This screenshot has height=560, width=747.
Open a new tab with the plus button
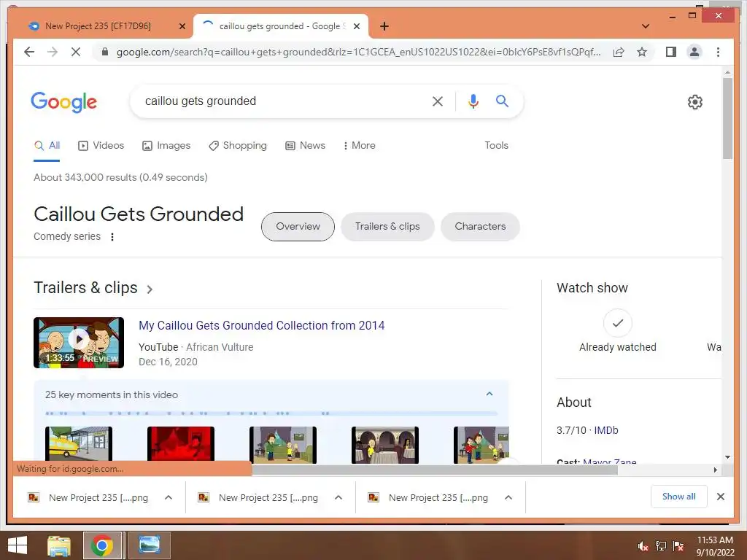384,26
